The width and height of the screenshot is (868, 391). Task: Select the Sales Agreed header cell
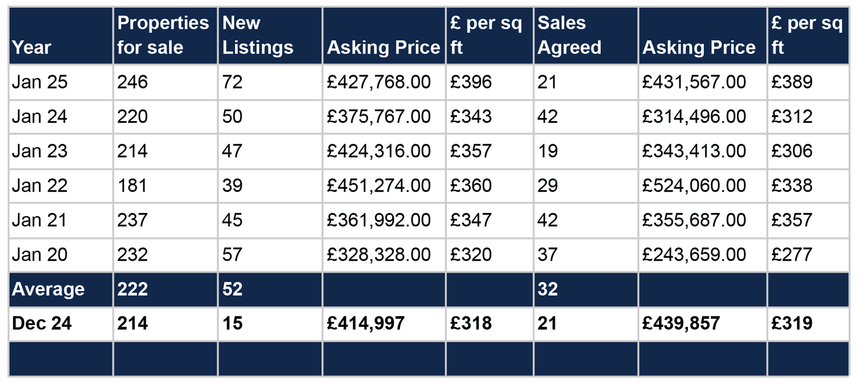(569, 35)
